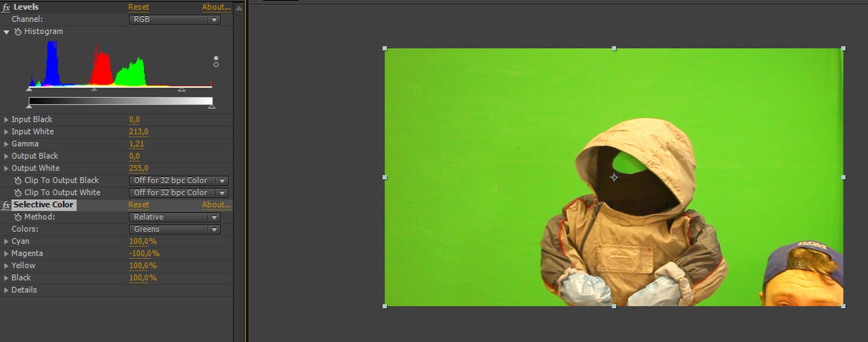This screenshot has height=342, width=868.
Task: Open the Channel RGB dropdown
Action: click(175, 19)
